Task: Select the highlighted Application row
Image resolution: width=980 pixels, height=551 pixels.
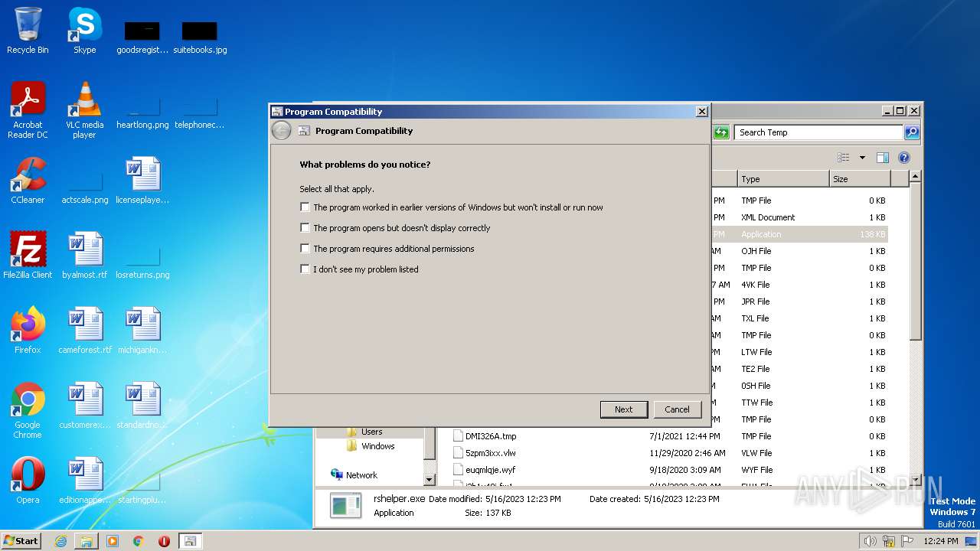Action: click(x=799, y=234)
